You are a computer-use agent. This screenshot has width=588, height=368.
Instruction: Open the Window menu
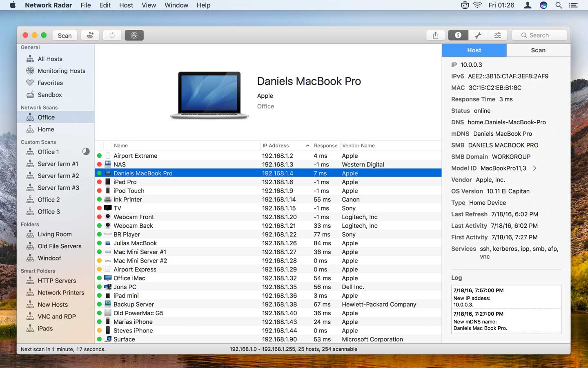176,5
